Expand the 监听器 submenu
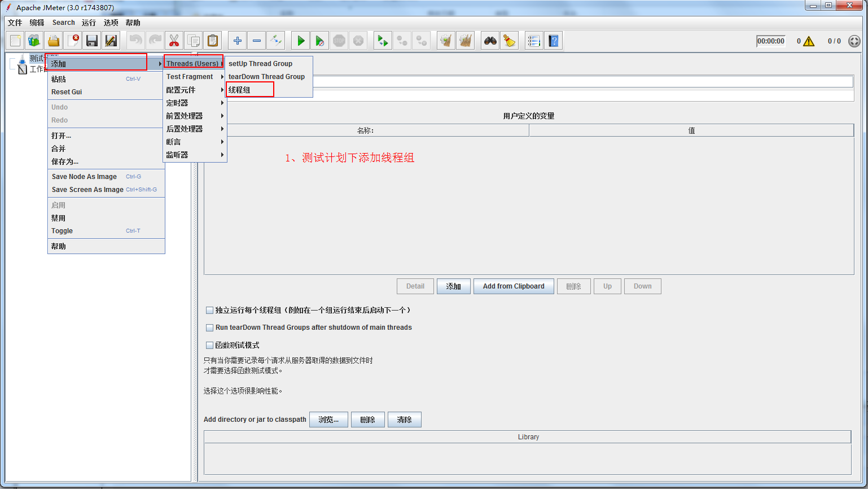The height and width of the screenshot is (489, 868). [x=195, y=155]
